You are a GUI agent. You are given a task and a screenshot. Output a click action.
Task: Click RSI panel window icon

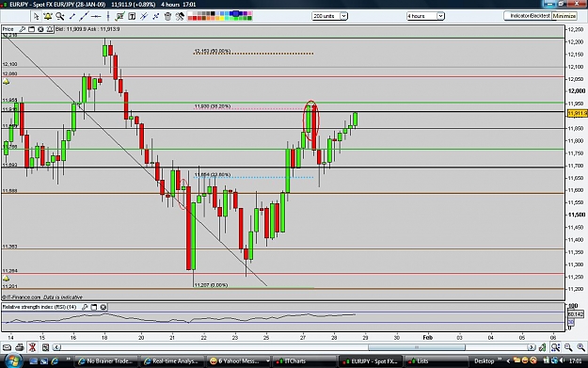pos(94,307)
